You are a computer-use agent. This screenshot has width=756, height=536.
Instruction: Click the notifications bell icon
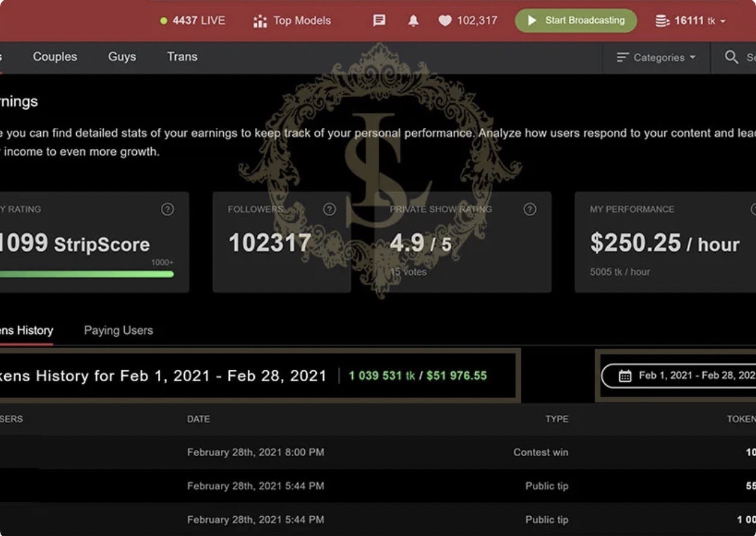tap(413, 20)
